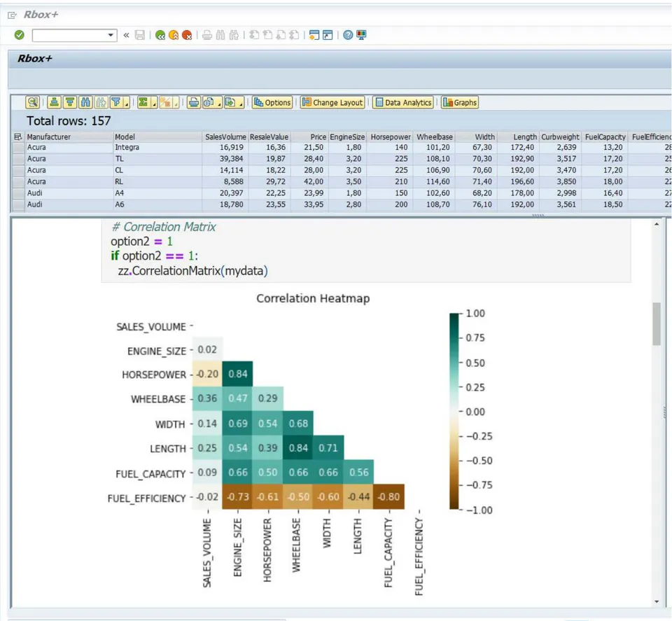This screenshot has height=621, width=672.
Task: Click the Model column header
Action: click(157, 137)
